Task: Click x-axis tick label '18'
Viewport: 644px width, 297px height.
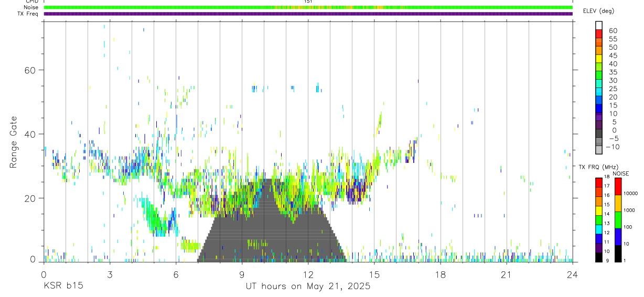Action: click(x=440, y=275)
